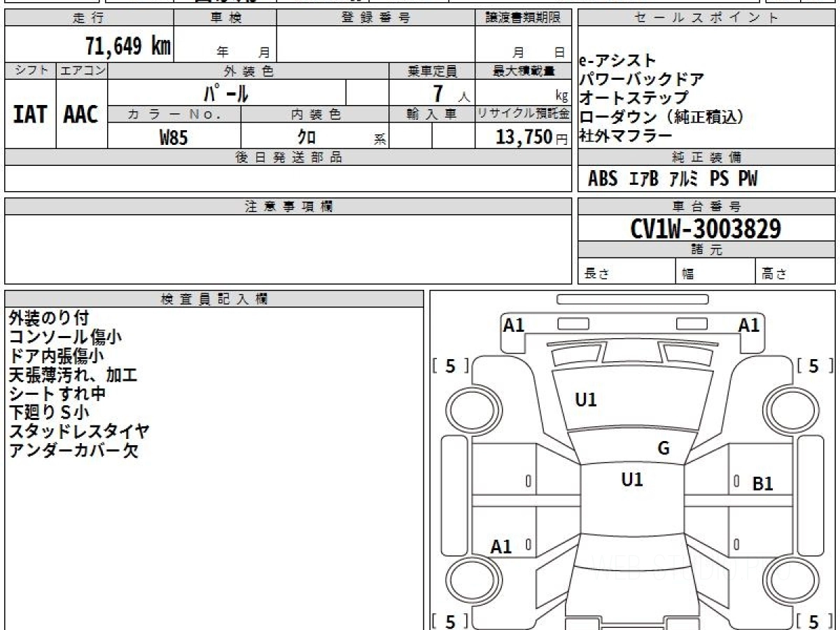Click the 純正装備 header
840x630 pixels.
click(x=707, y=157)
